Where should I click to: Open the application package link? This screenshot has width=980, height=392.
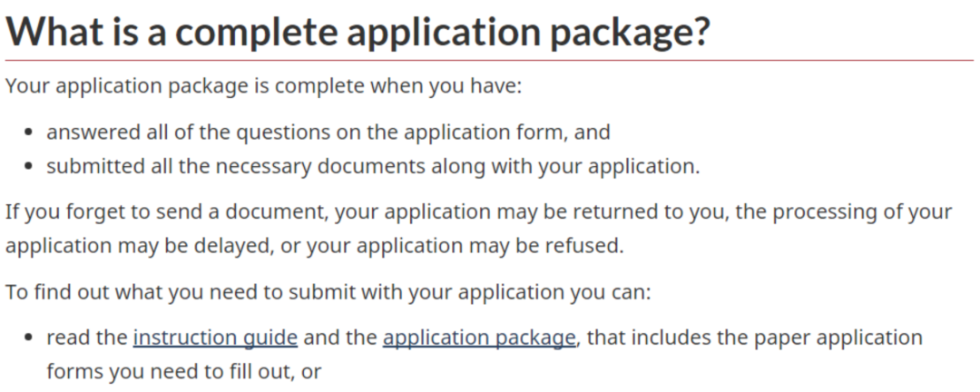pyautogui.click(x=479, y=338)
